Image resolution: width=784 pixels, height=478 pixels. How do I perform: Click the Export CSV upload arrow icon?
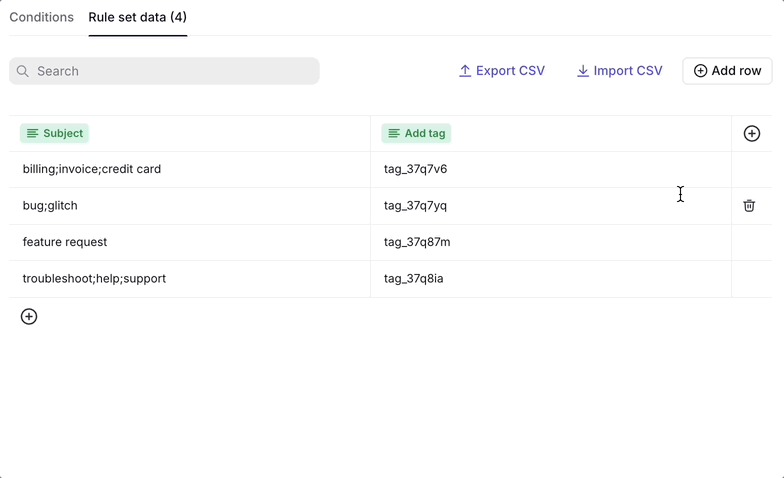465,71
